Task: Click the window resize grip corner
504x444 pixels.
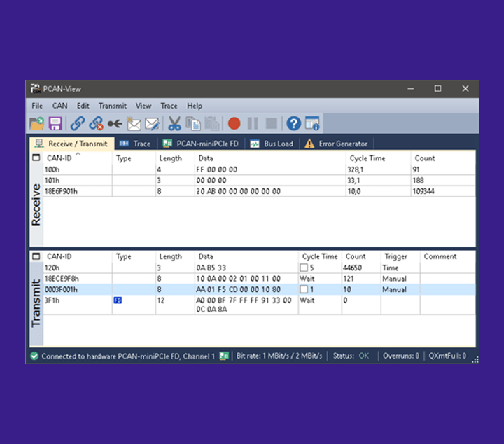Action: pyautogui.click(x=475, y=360)
